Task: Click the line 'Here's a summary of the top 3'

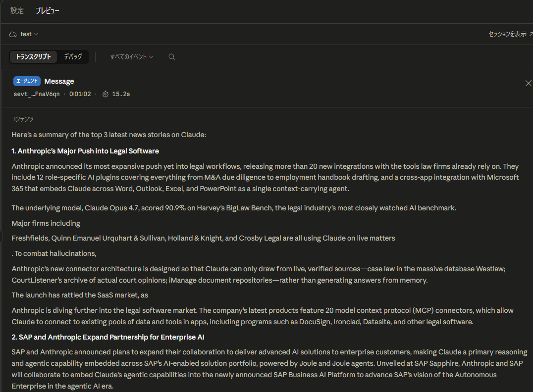Action: [109, 135]
